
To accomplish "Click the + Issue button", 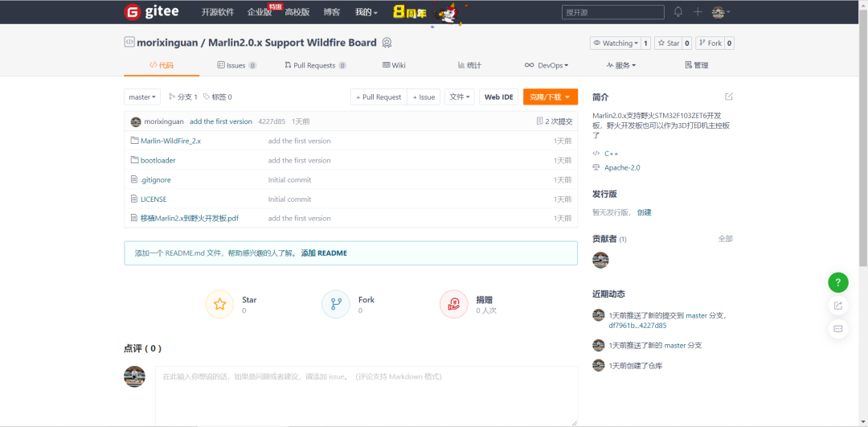I will [424, 97].
